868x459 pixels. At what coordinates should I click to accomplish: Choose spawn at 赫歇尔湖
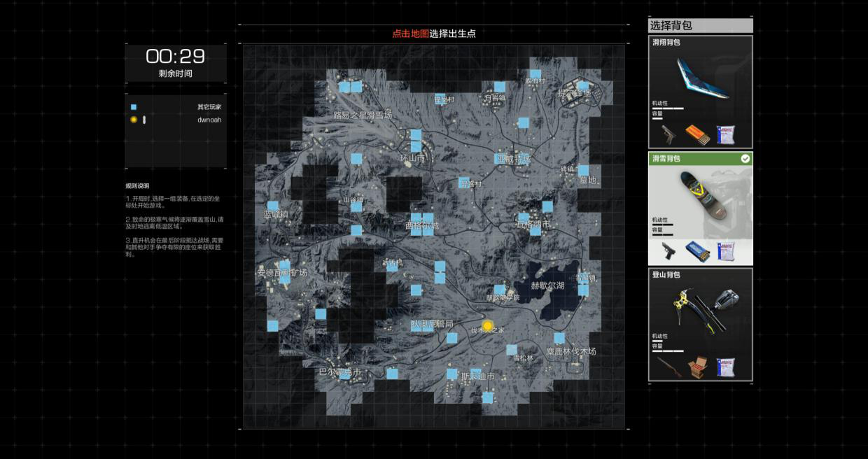pos(547,285)
